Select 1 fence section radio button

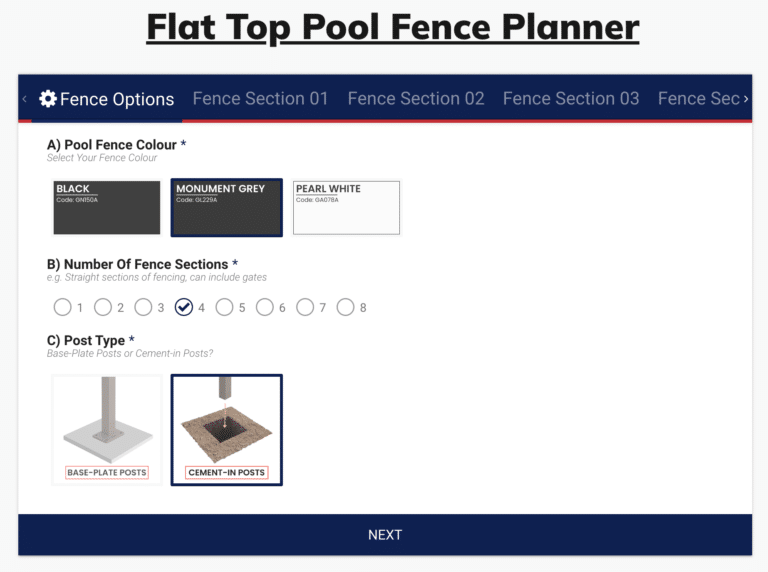click(x=63, y=308)
